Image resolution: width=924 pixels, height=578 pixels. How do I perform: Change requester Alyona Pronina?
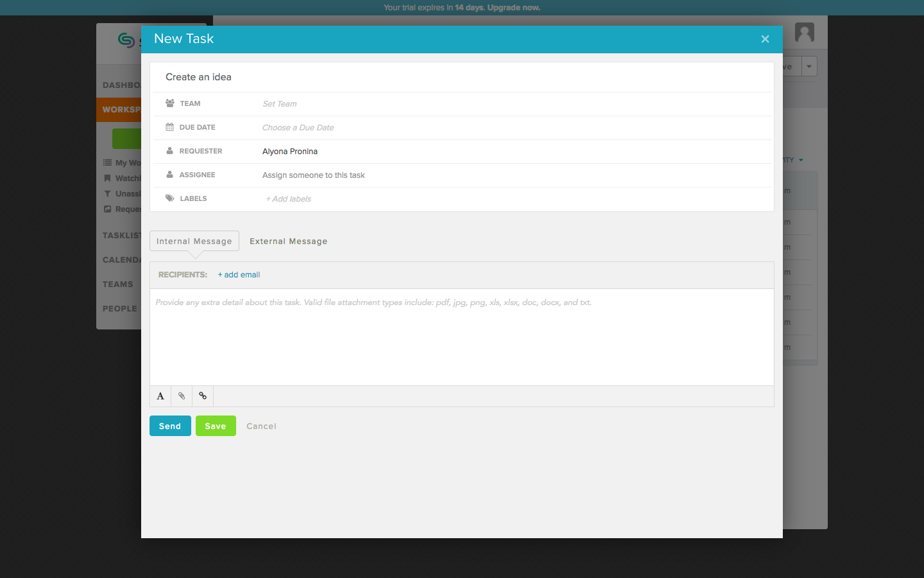tap(290, 152)
